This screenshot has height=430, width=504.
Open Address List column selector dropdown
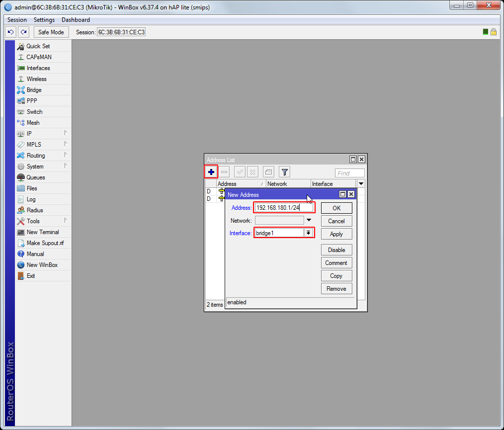(361, 184)
